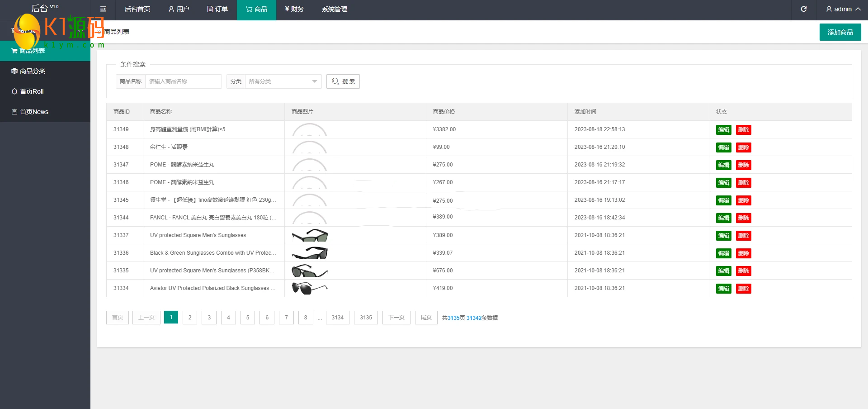Click the refresh icon in top bar
Viewport: 868px width, 409px height.
point(803,9)
